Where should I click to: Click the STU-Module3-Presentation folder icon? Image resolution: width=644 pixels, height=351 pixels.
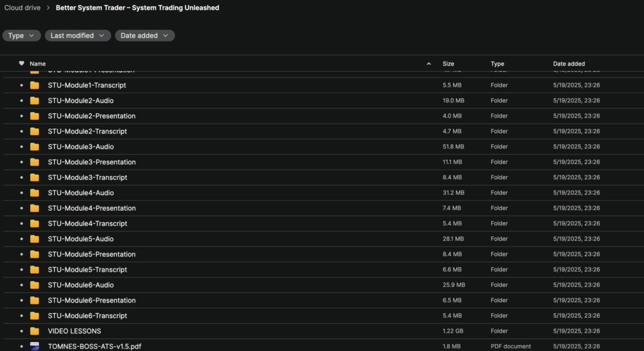coord(35,162)
